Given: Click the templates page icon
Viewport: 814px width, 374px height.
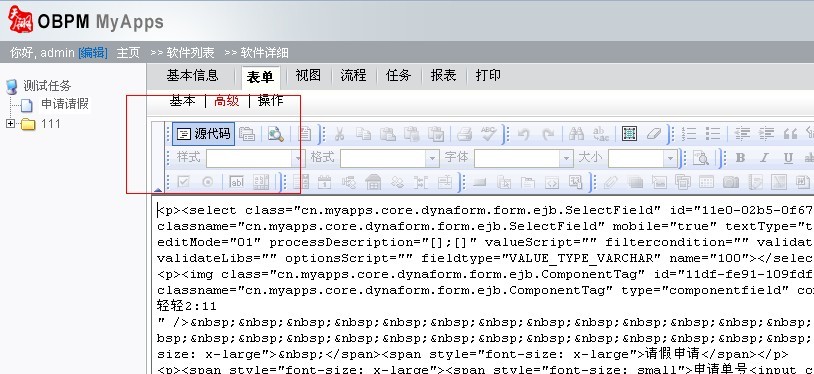Looking at the screenshot, I should tap(305, 134).
